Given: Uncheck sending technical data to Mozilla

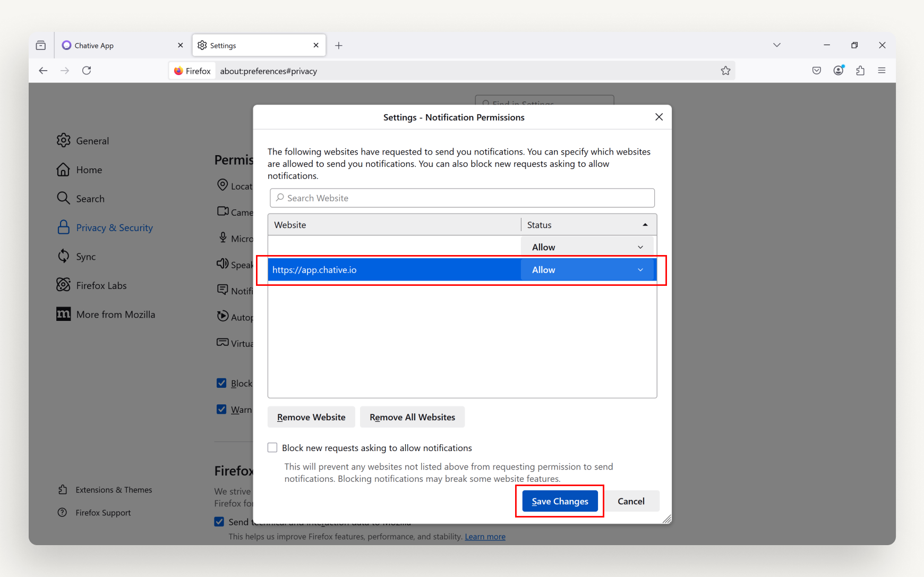Looking at the screenshot, I should point(219,521).
